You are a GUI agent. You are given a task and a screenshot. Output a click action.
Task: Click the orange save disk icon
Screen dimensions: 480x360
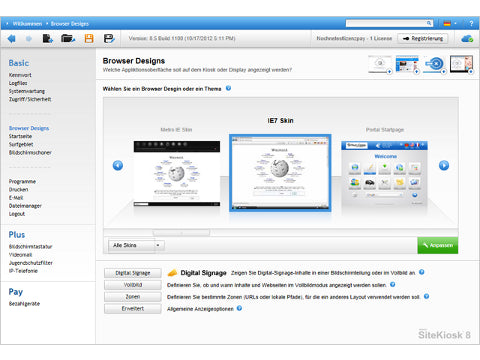point(89,39)
